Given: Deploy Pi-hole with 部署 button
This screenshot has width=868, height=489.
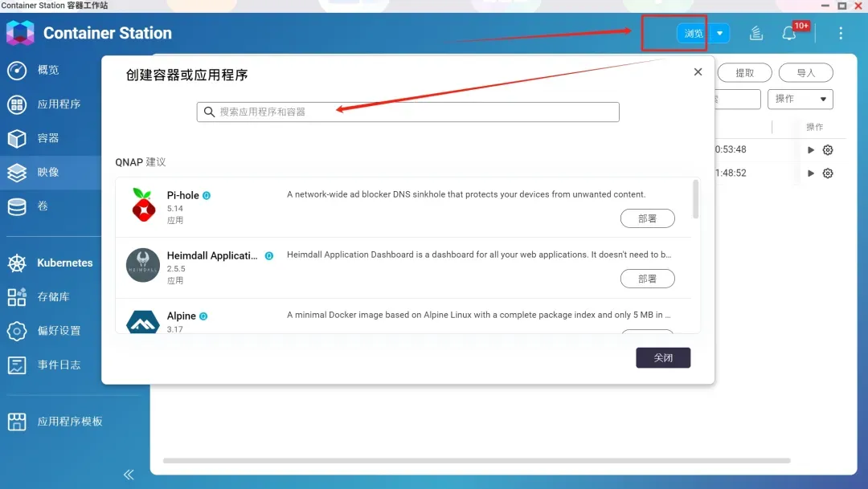Looking at the screenshot, I should coord(647,218).
